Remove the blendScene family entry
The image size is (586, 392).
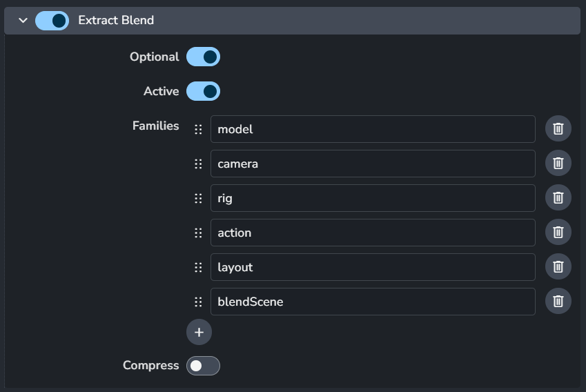coord(558,302)
